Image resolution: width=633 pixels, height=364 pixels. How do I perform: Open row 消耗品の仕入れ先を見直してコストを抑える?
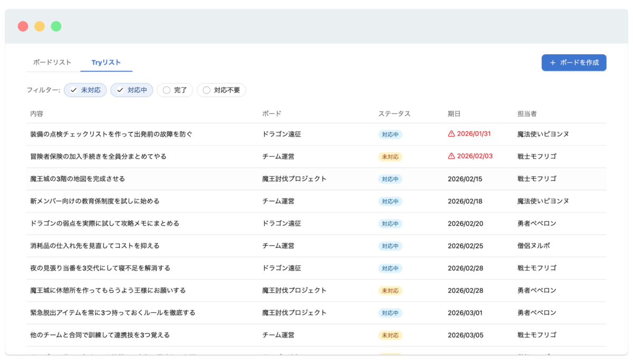point(316,246)
